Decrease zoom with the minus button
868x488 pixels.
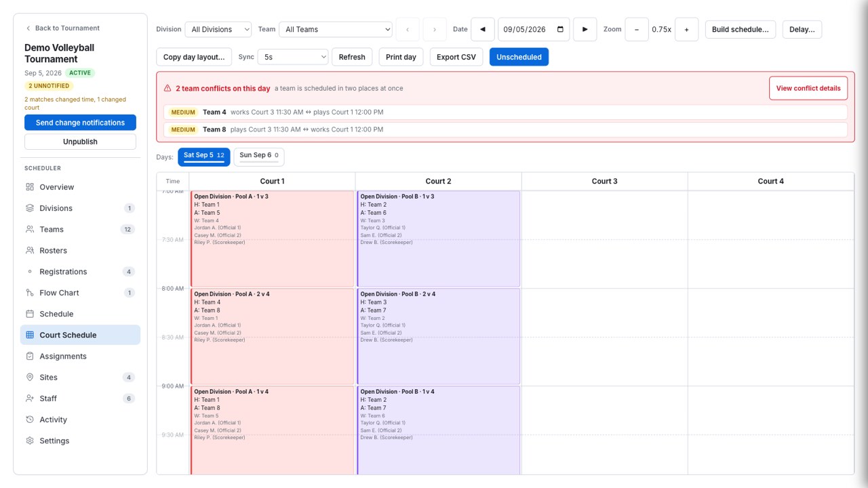click(x=637, y=29)
